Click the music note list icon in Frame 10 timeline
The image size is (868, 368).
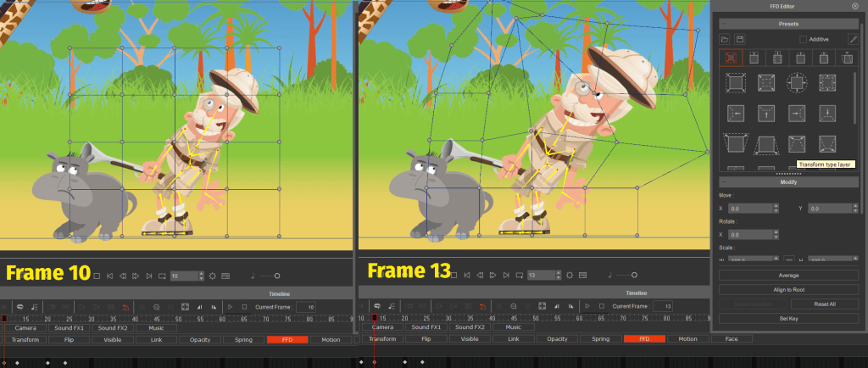(35, 307)
